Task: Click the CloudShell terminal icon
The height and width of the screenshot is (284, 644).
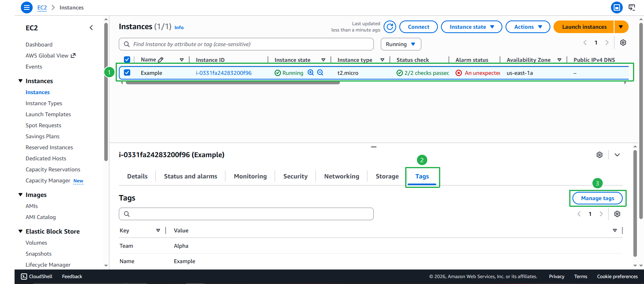Action: (x=24, y=277)
